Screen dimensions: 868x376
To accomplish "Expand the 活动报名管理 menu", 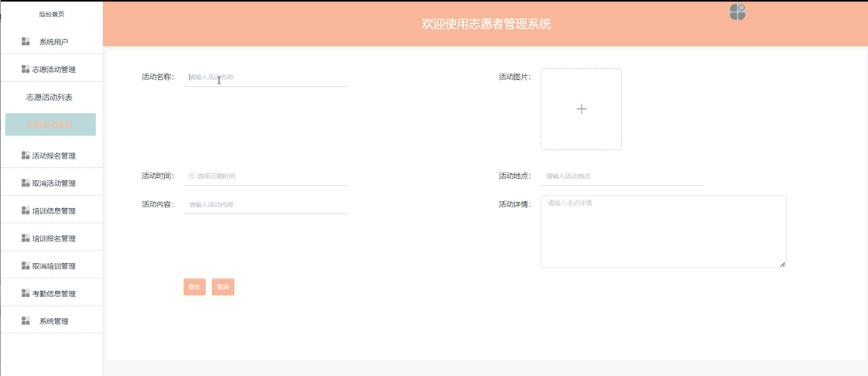I will point(51,156).
